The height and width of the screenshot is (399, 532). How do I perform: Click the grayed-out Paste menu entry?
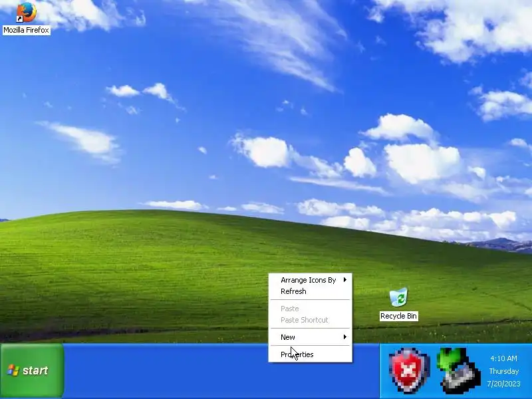pos(310,309)
